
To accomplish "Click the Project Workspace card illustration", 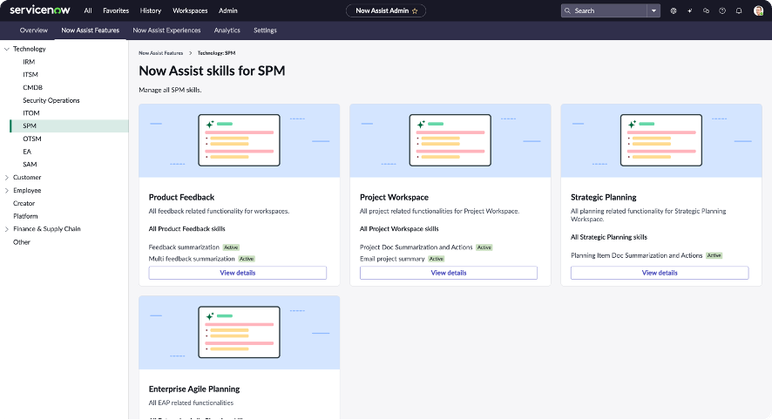I will [450, 140].
